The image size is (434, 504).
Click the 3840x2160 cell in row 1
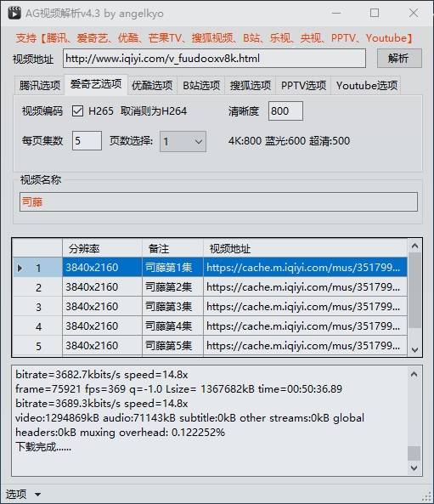tap(102, 268)
